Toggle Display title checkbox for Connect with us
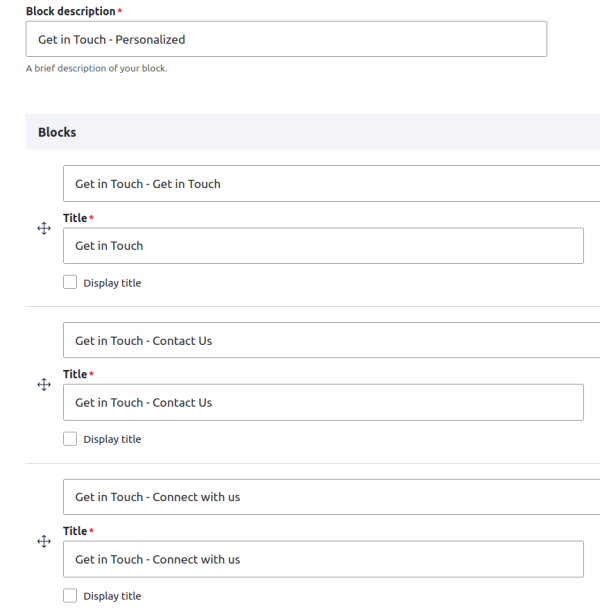Viewport: 600px width, 608px height. point(70,596)
